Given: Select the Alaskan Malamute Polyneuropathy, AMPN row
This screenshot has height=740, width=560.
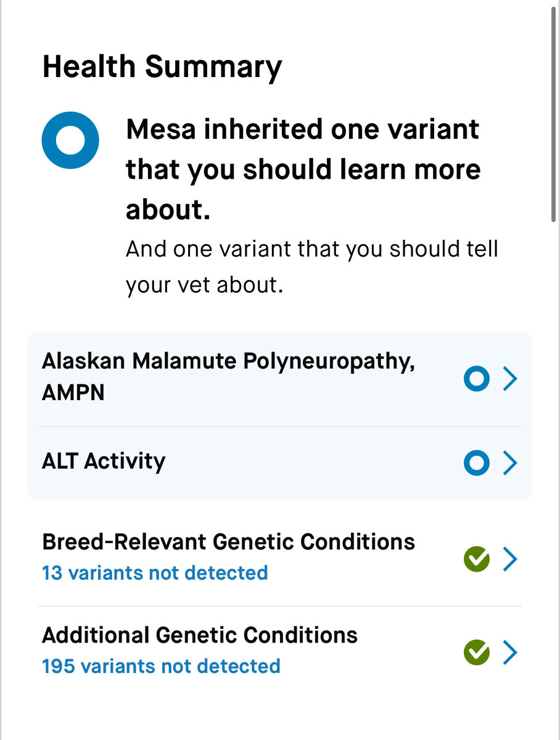Looking at the screenshot, I should coord(280,379).
